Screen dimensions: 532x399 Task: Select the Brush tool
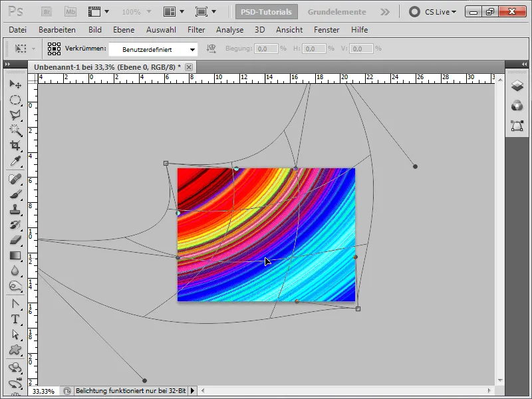pos(15,194)
